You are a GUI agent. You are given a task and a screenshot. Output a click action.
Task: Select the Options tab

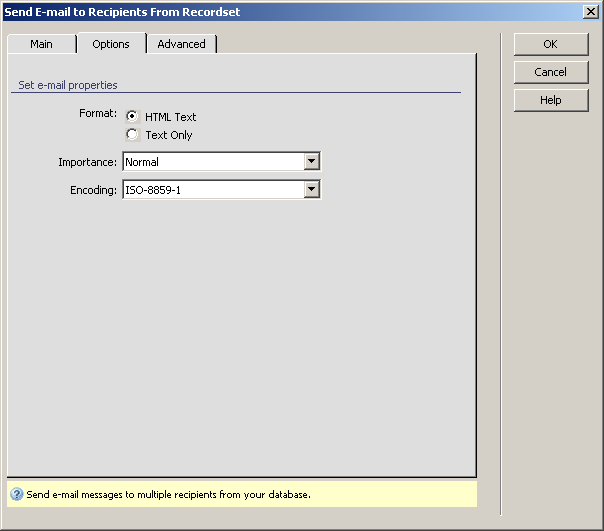(x=111, y=44)
